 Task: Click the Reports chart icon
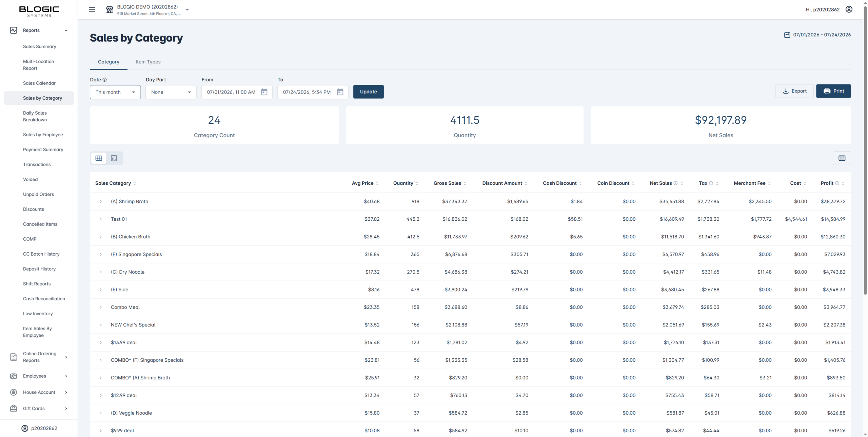point(14,30)
